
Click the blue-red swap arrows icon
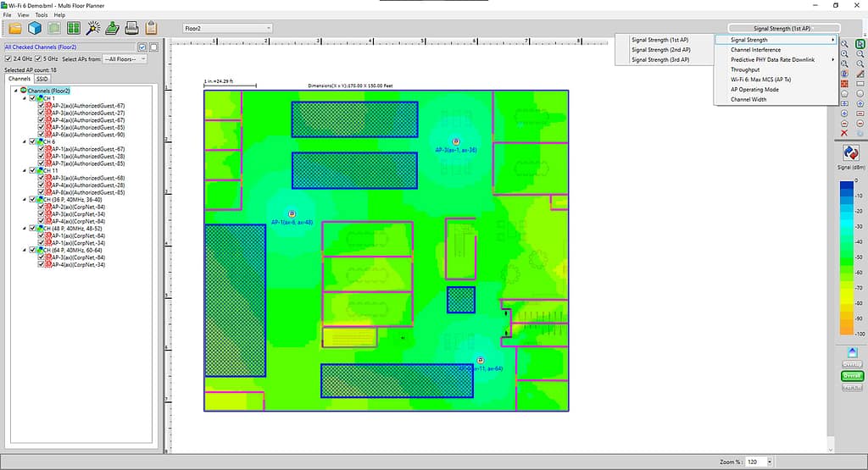[852, 153]
